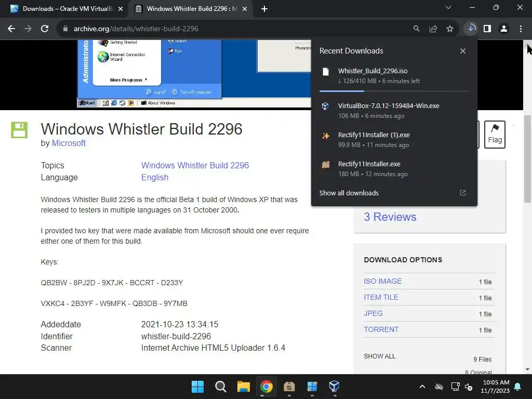Click the Whistler ISO download progress bar
This screenshot has height=399, width=532.
(x=394, y=91)
